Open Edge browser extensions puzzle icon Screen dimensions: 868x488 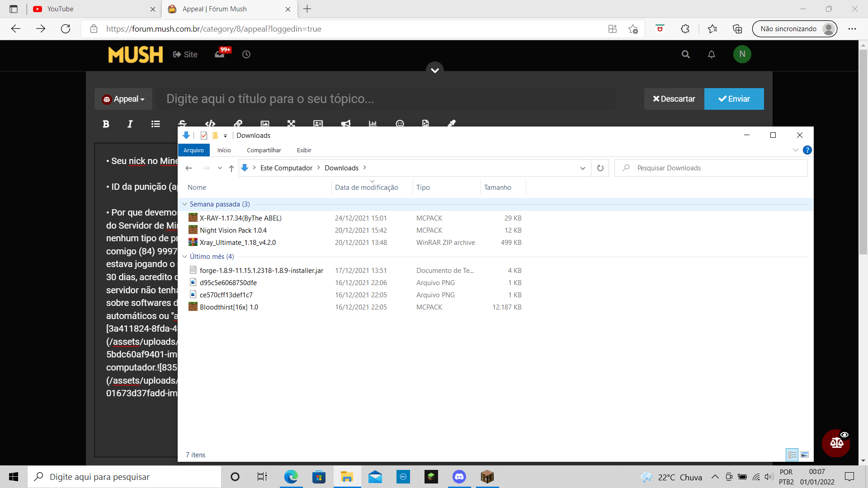(x=685, y=29)
